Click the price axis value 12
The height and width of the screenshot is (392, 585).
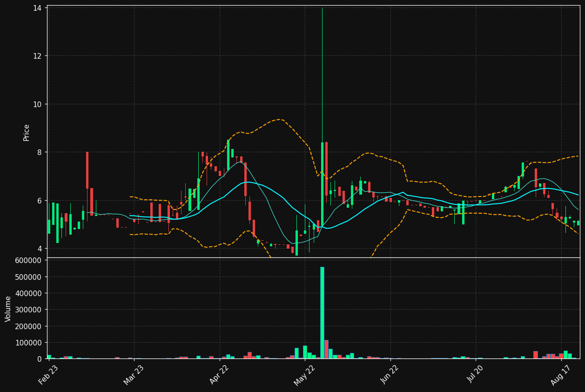(38, 56)
